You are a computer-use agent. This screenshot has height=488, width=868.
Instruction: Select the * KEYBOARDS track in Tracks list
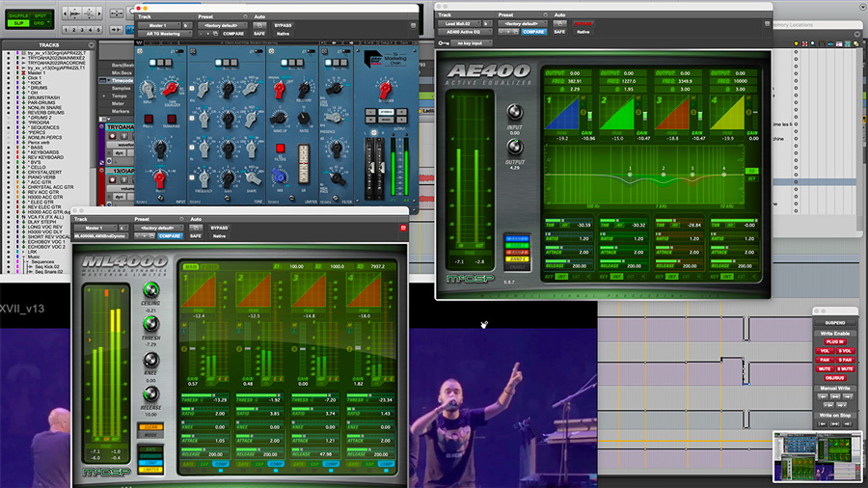[42, 152]
